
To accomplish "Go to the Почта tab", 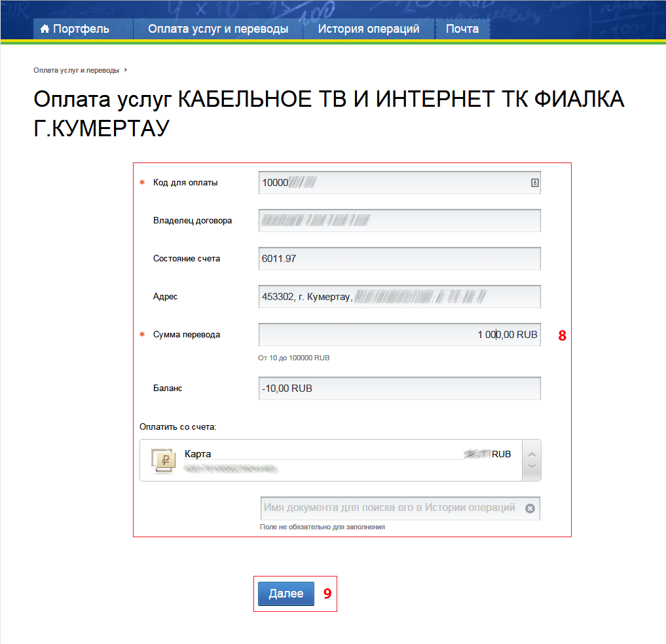I will (462, 29).
